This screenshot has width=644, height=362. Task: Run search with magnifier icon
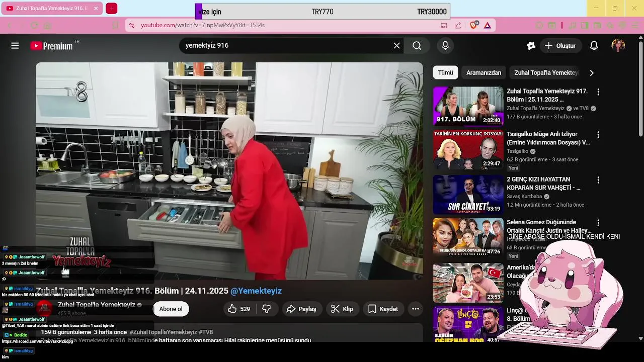pyautogui.click(x=417, y=46)
